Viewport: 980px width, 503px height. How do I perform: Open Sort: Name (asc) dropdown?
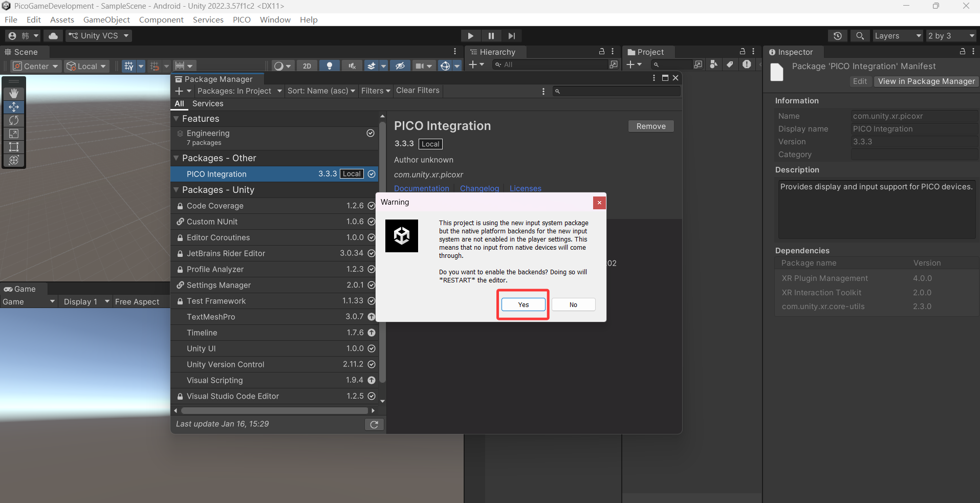[x=321, y=91]
